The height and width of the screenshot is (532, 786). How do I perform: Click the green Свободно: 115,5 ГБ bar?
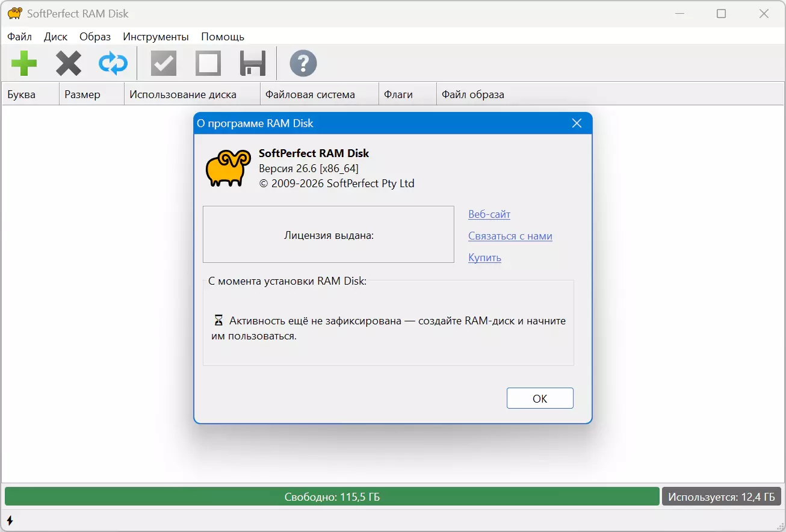point(332,497)
